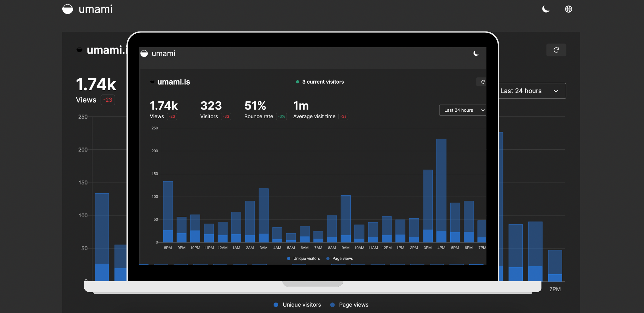The width and height of the screenshot is (644, 313).
Task: Click the '3 current visitors' indicator
Action: tap(323, 82)
